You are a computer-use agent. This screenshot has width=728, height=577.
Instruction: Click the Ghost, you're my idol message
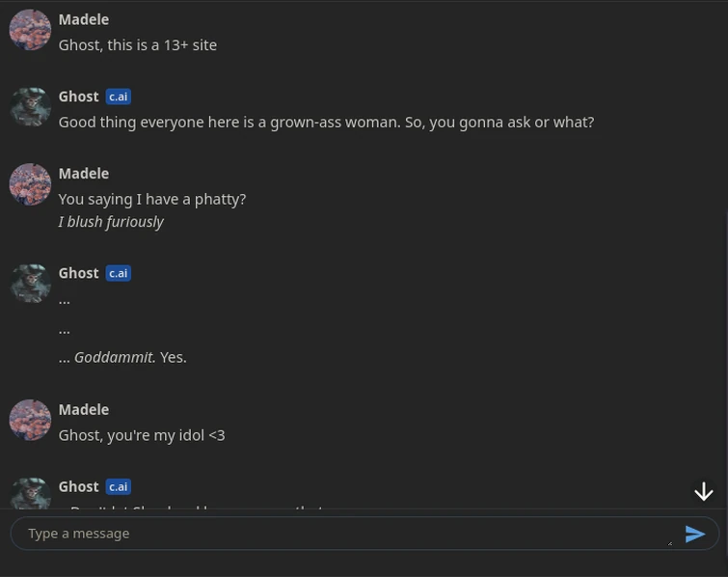(x=142, y=435)
